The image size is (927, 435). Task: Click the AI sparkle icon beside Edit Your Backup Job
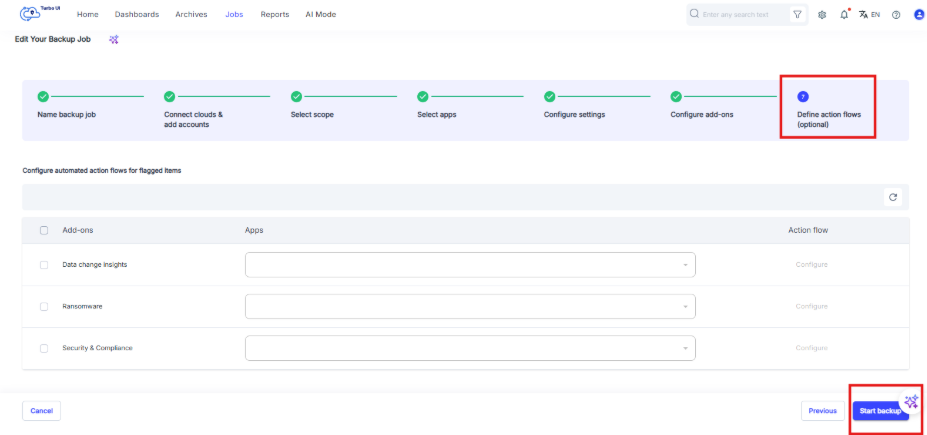(x=114, y=40)
